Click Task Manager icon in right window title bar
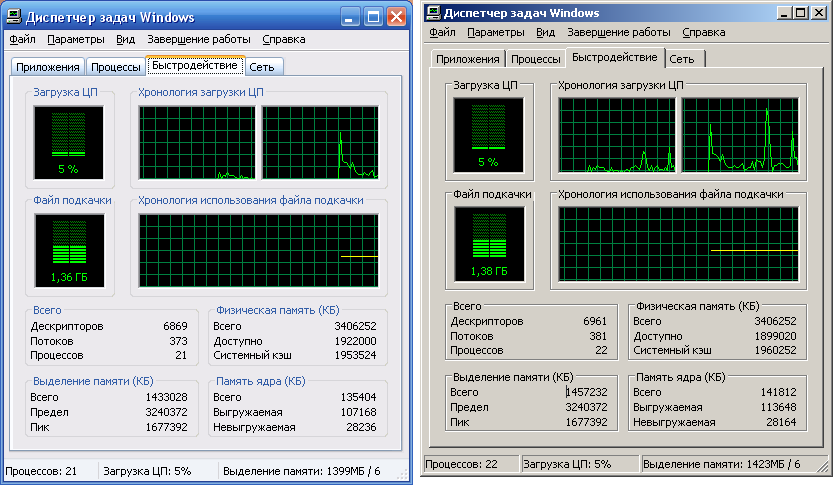Image resolution: width=840 pixels, height=485 pixels. tap(433, 13)
